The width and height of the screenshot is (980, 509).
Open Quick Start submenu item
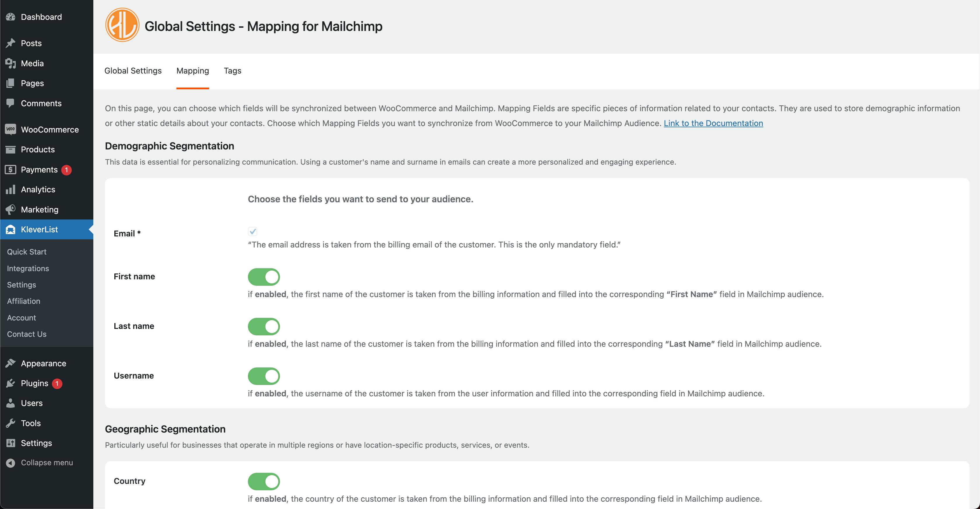click(x=27, y=252)
